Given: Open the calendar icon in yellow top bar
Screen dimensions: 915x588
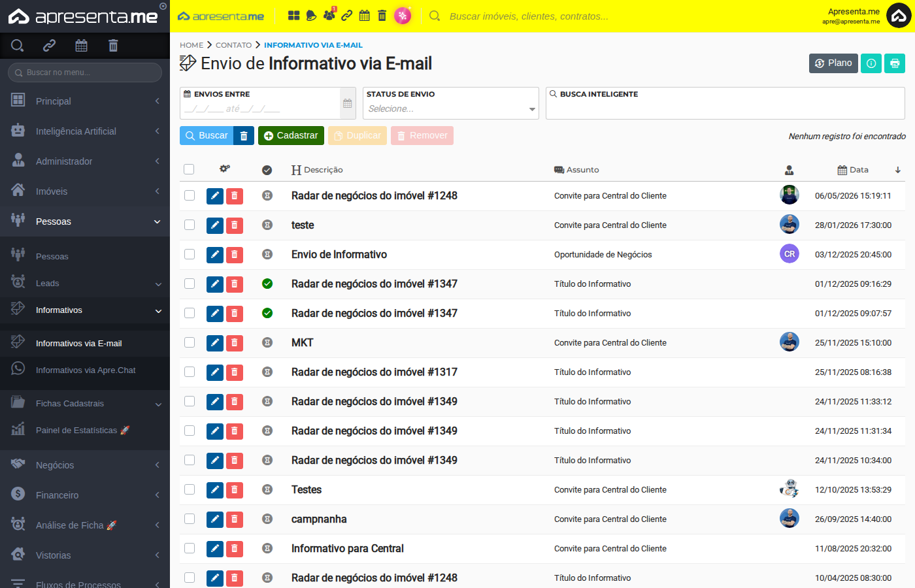Looking at the screenshot, I should point(365,16).
